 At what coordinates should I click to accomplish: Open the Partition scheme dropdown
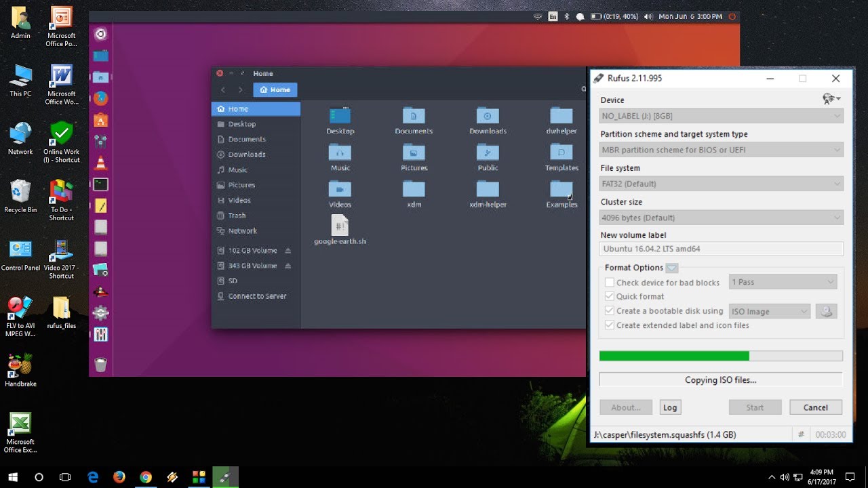coord(722,150)
